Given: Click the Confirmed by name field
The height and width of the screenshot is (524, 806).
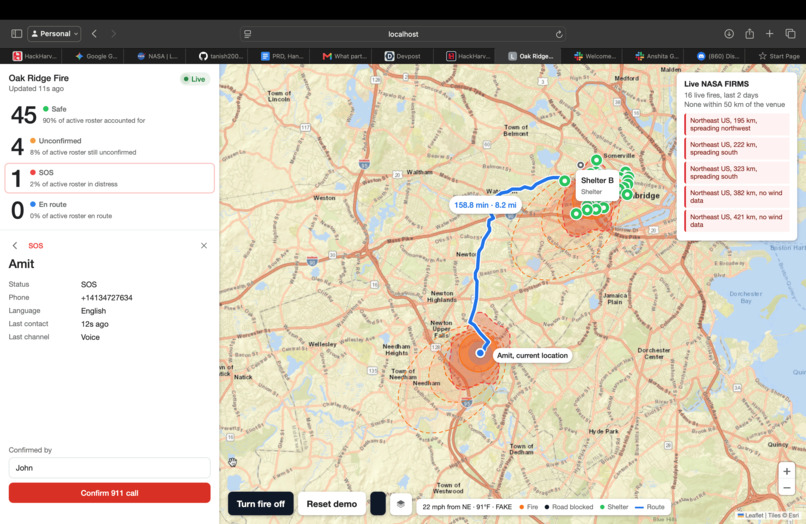Looking at the screenshot, I should click(109, 468).
